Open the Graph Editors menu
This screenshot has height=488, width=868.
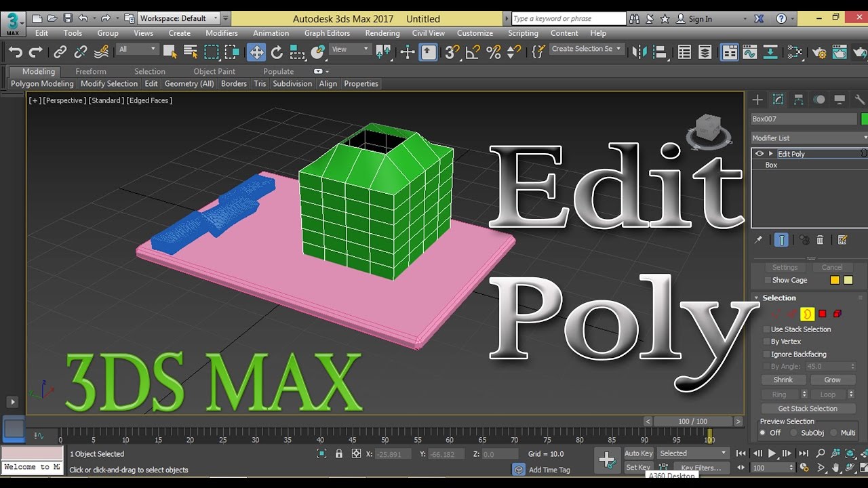point(327,33)
